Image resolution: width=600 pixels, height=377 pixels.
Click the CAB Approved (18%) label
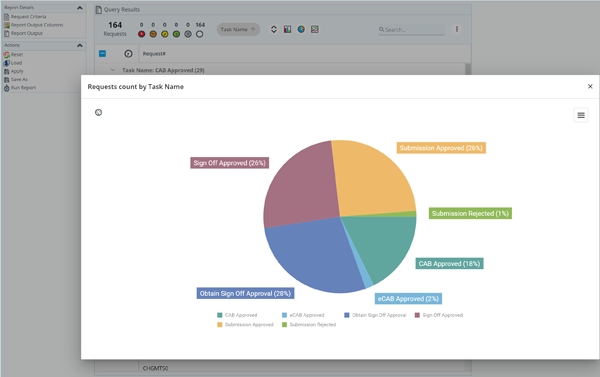pyautogui.click(x=449, y=264)
